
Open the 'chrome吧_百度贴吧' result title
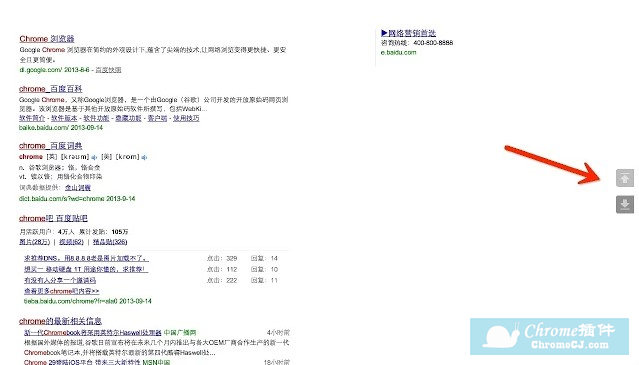[53, 218]
